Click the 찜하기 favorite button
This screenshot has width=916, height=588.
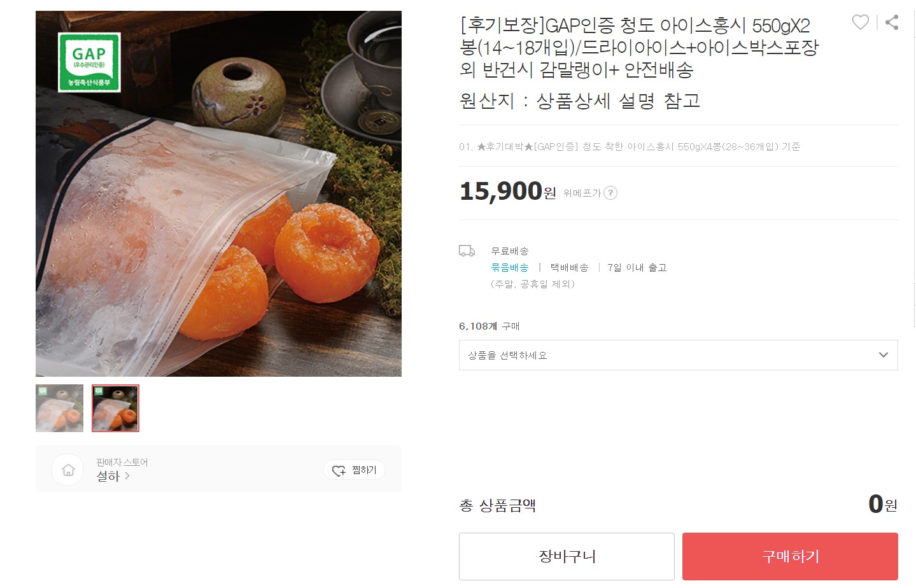coord(354,470)
